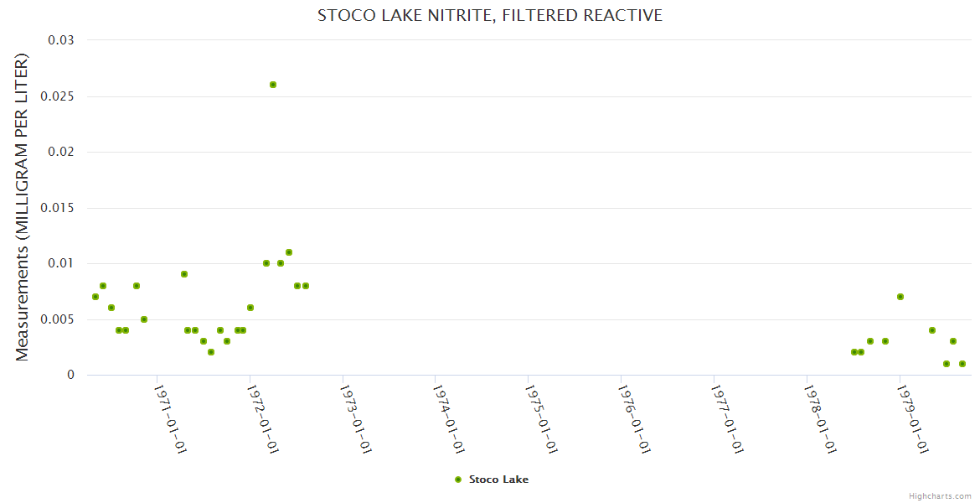Click the green Stoco Lake legend marker
Image resolution: width=980 pixels, height=503 pixels.
(x=457, y=480)
